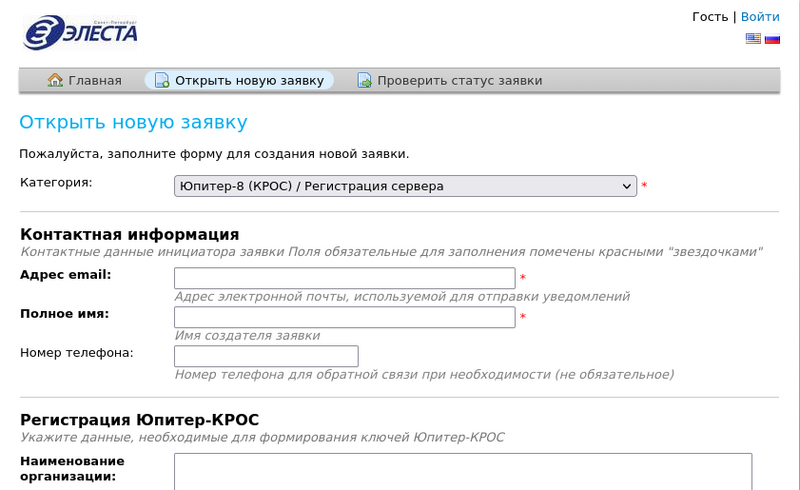Focus the Полное имя input field
The height and width of the screenshot is (490, 800).
click(344, 317)
